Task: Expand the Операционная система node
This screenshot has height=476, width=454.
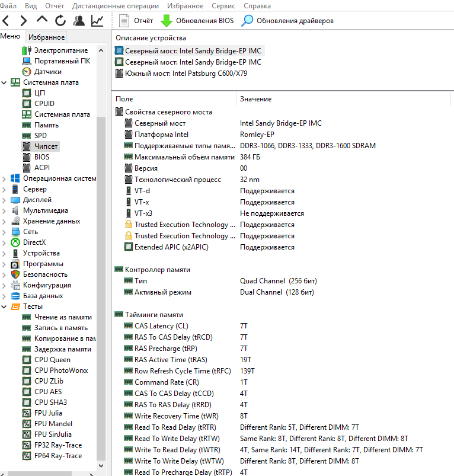Action: [x=4, y=179]
